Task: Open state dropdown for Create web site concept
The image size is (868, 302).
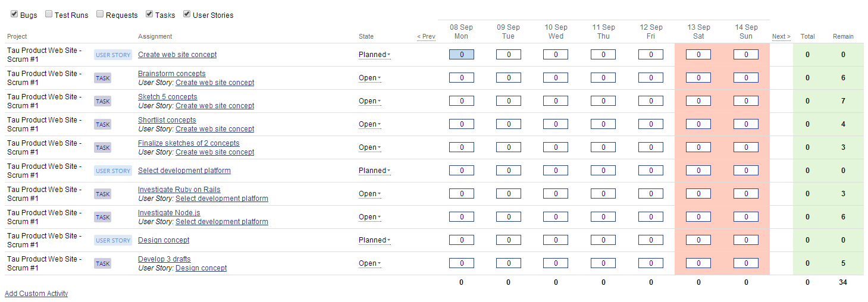Action: click(374, 55)
